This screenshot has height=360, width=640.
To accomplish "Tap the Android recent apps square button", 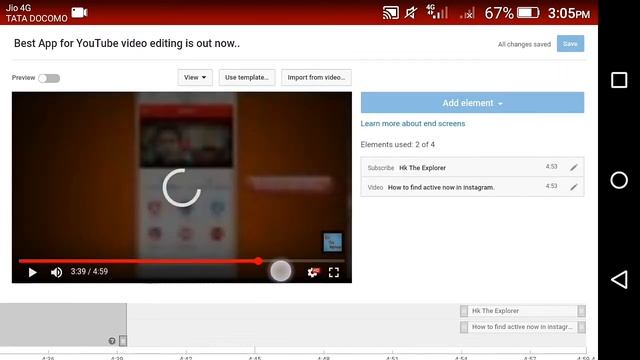I will [x=619, y=80].
